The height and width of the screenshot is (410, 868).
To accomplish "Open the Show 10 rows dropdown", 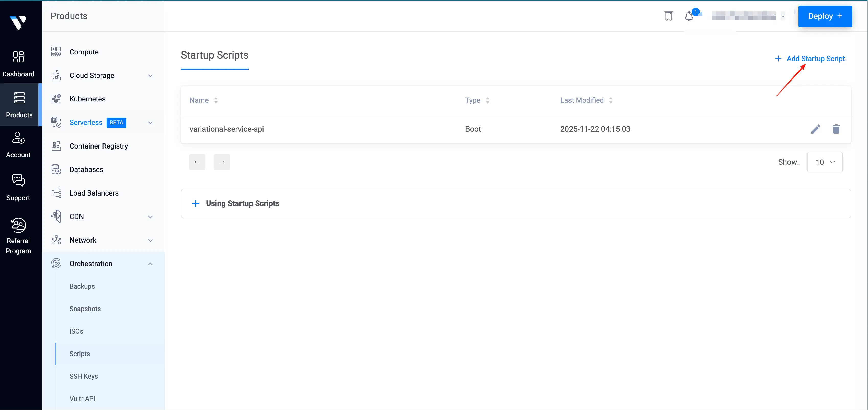I will (x=825, y=162).
